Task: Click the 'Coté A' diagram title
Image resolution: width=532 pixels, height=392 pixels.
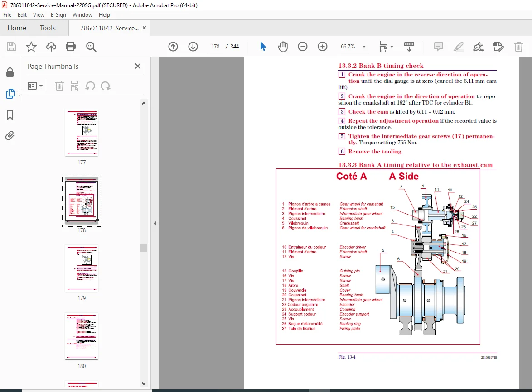Action: [x=352, y=176]
